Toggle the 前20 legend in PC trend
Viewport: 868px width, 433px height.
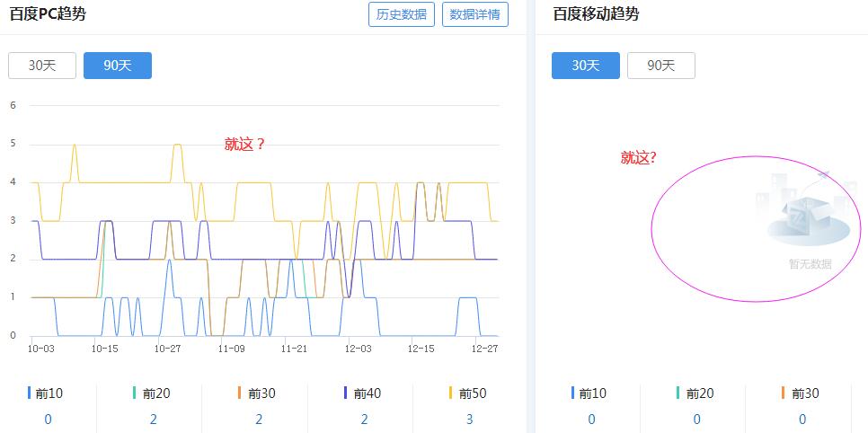pos(153,393)
